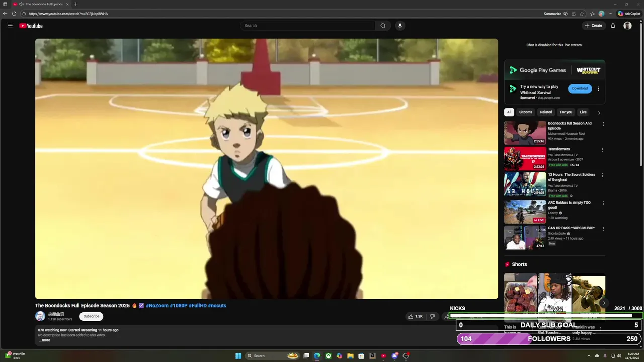
Task: Open the Google Play Games ad banner
Action: click(x=554, y=70)
